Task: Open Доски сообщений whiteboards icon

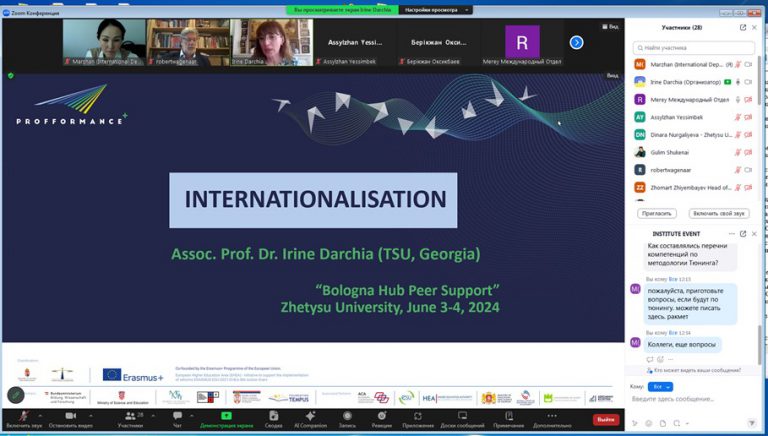Action: (462, 417)
